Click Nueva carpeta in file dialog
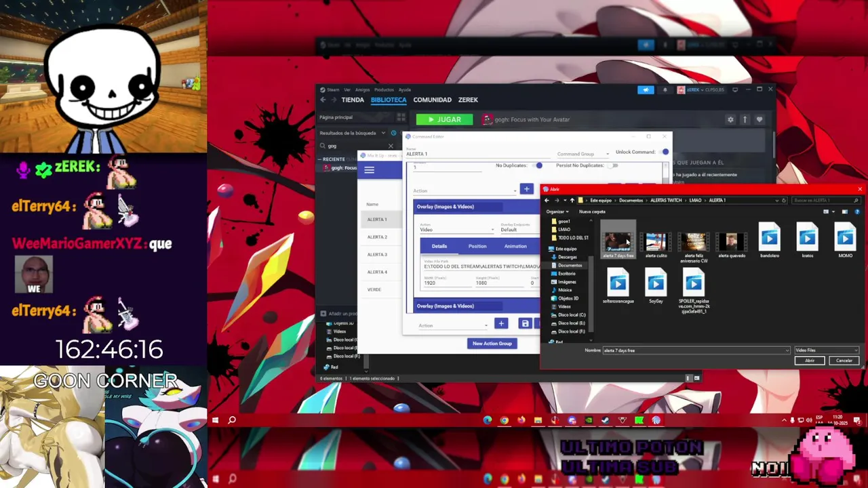Viewport: 868px width, 488px height. (x=592, y=211)
